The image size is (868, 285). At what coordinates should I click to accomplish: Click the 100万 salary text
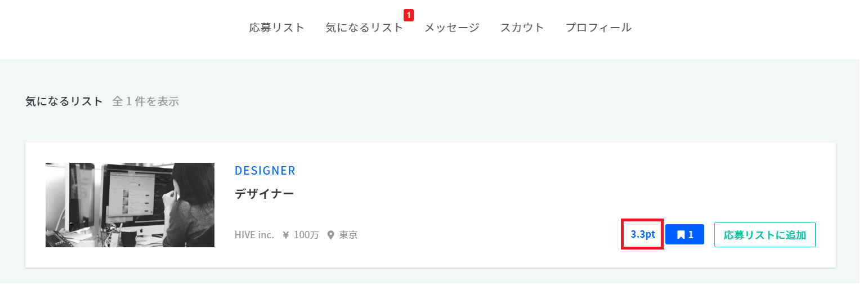pos(306,235)
